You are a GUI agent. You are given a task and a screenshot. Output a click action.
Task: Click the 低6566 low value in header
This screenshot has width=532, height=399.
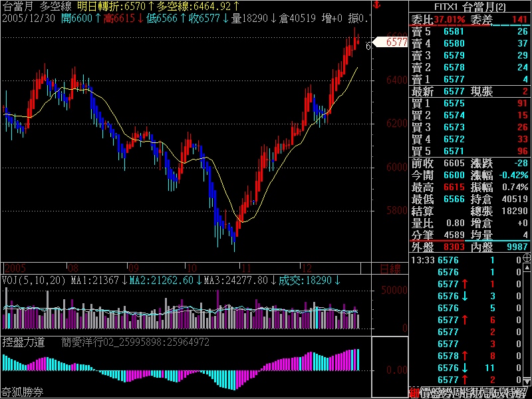(x=166, y=19)
